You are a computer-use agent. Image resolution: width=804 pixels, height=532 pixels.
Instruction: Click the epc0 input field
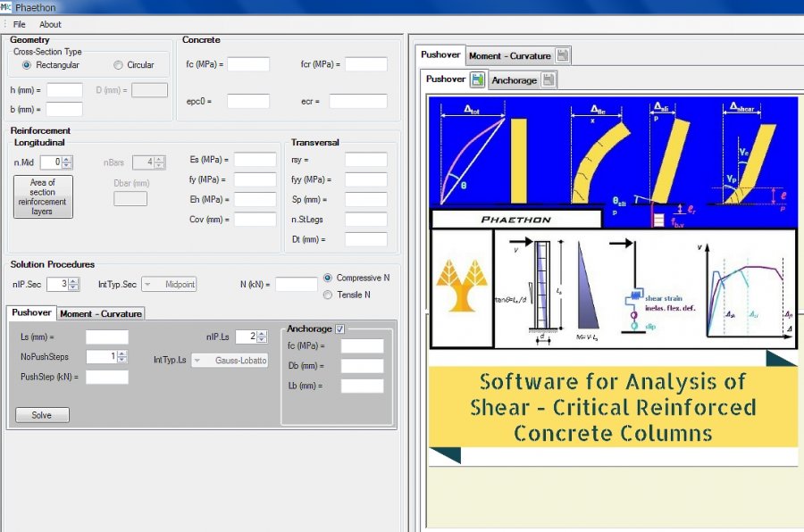248,102
